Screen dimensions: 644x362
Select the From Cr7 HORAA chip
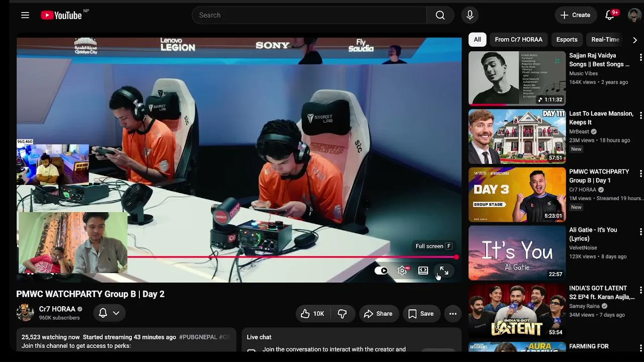click(518, 40)
